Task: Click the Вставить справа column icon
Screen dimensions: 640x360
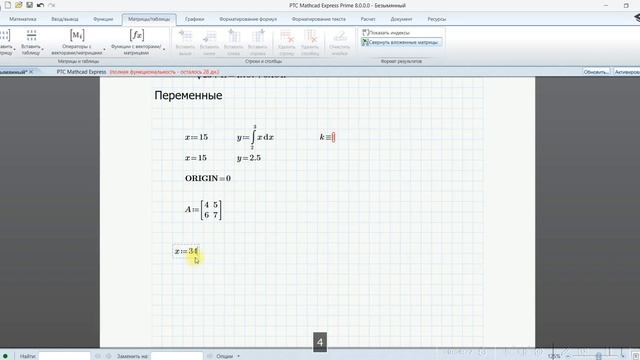Action: [x=258, y=36]
